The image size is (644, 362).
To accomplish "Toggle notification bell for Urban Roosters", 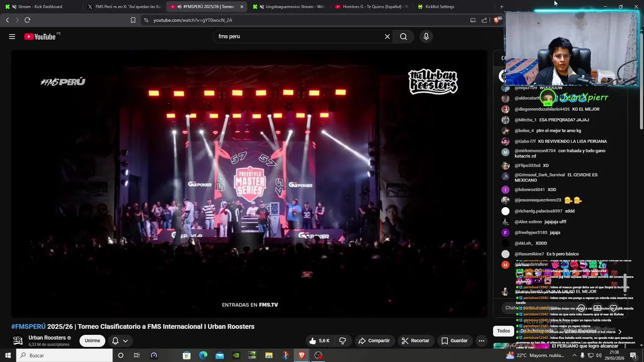I will [x=115, y=340].
